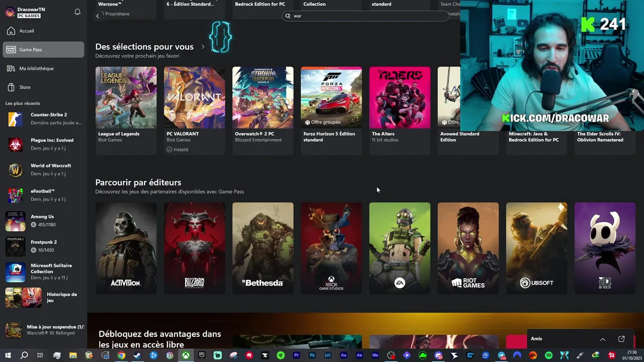
Task: Open eFootball in recent list
Action: pos(43,195)
